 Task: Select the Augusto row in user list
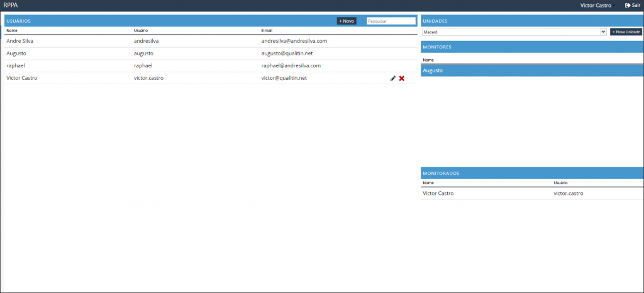[x=16, y=53]
